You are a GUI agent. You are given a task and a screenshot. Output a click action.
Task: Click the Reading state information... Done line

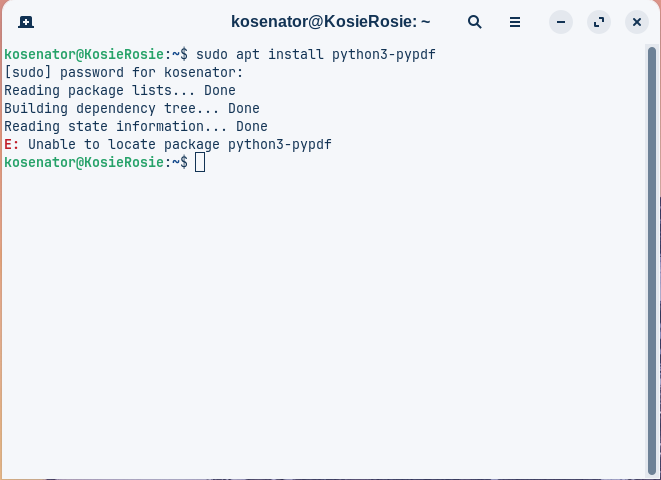(136, 126)
